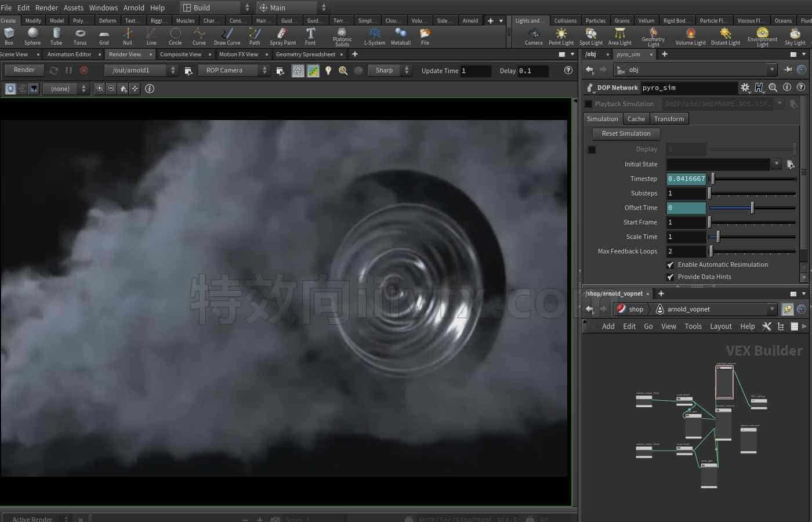Select the Metaball shelf tool
Image resolution: width=812 pixels, height=522 pixels.
click(400, 36)
